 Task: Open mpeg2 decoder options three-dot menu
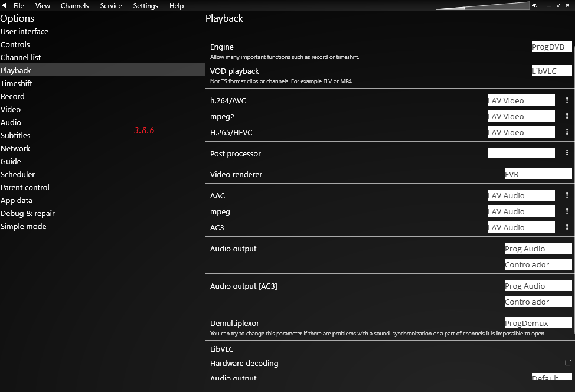click(567, 116)
